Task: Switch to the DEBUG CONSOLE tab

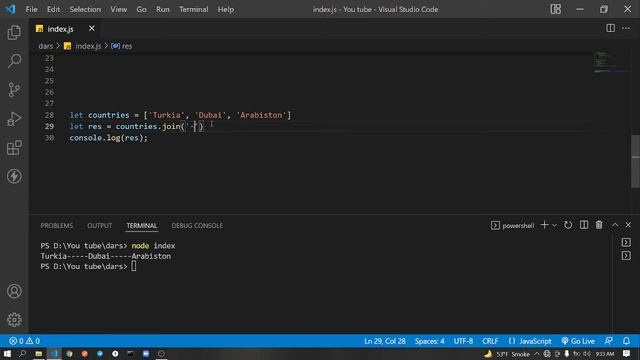Action: (x=197, y=225)
